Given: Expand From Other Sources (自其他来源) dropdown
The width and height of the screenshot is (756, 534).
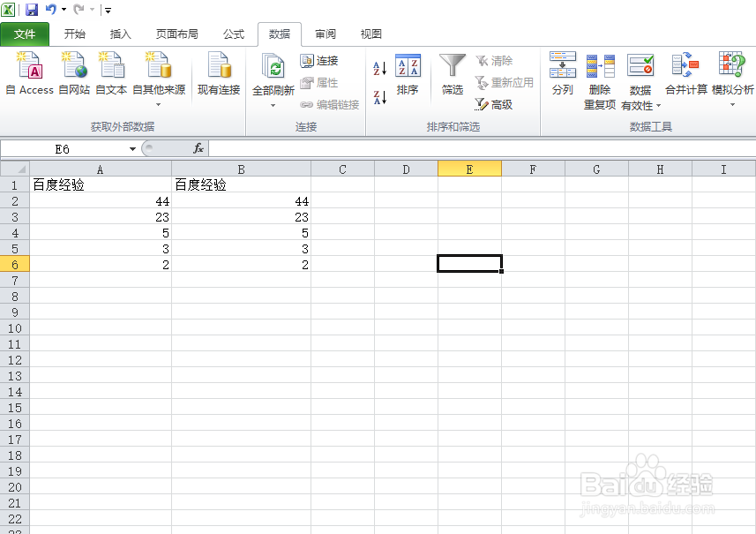Looking at the screenshot, I should point(158,105).
